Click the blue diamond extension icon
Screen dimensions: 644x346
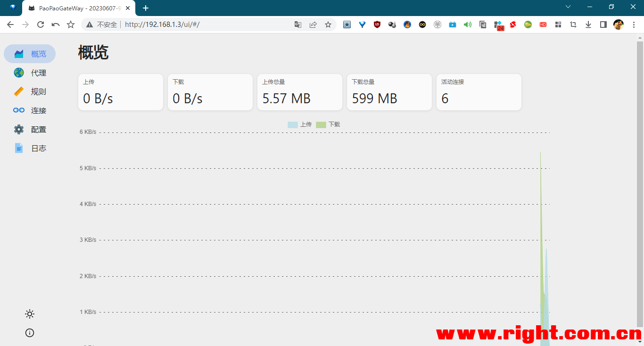362,25
